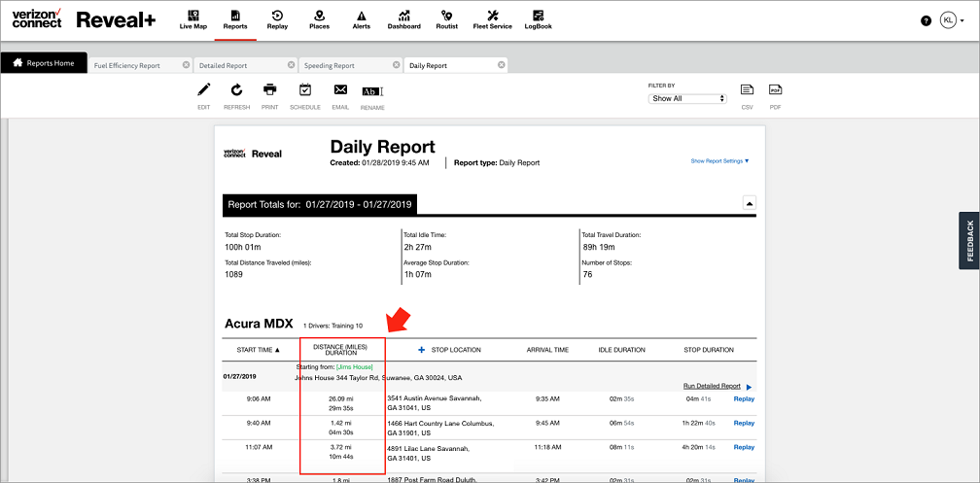Image resolution: width=980 pixels, height=483 pixels.
Task: Close the Daily Report tab
Action: tap(502, 65)
